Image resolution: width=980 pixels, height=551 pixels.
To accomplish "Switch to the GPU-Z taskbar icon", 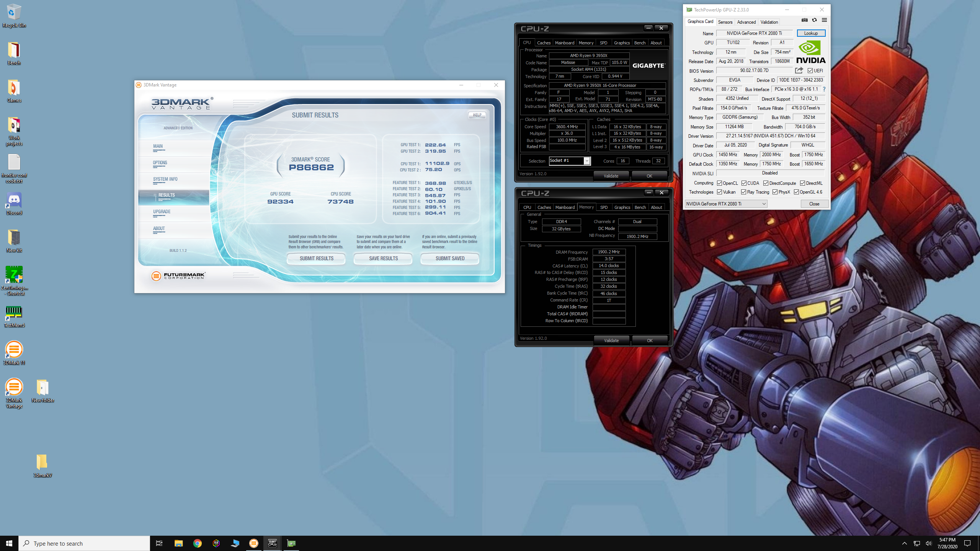I will 291,543.
